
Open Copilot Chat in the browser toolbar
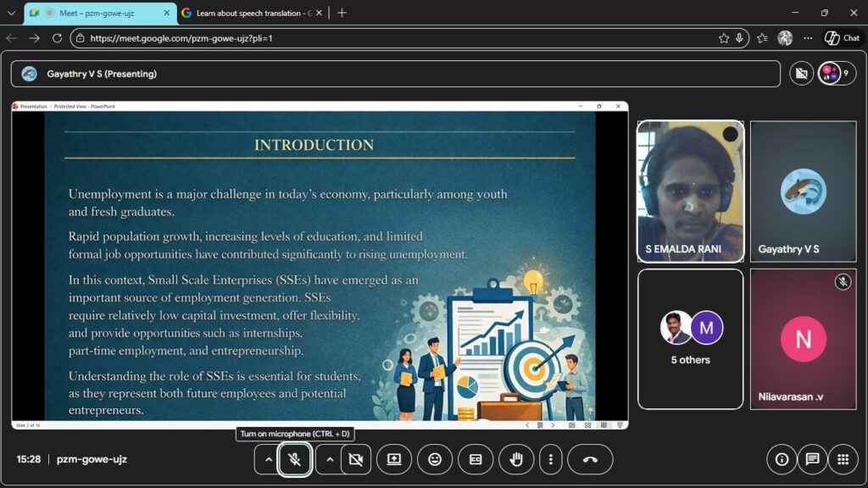(842, 38)
